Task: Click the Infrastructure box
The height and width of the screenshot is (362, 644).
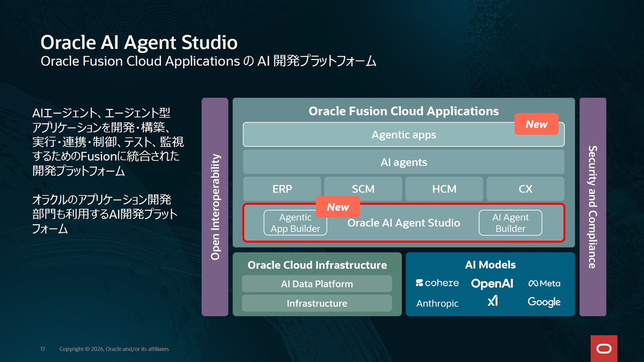Action: 317,303
